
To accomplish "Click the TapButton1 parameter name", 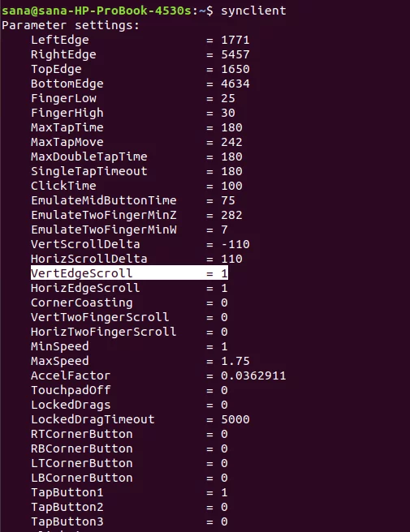I will 67,492.
